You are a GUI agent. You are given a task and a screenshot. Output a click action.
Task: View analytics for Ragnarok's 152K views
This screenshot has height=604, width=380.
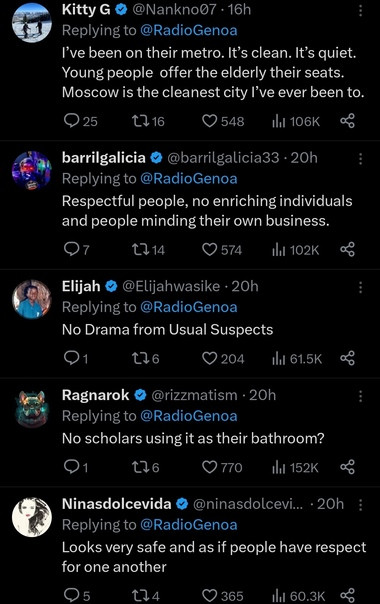[295, 467]
